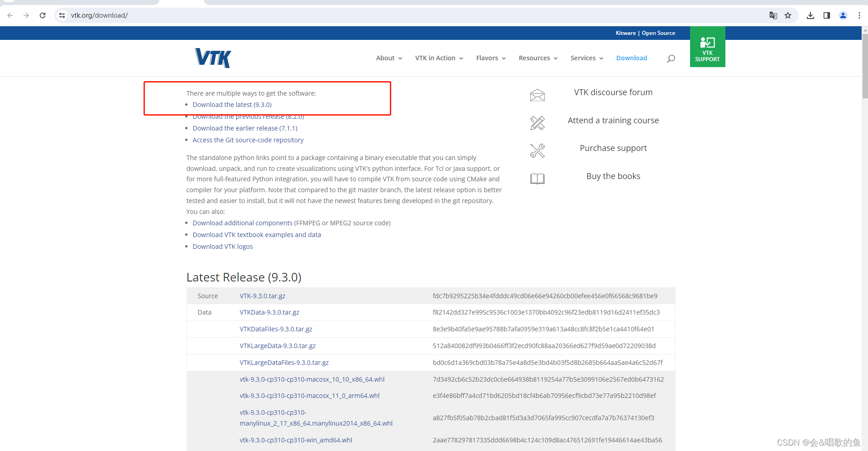This screenshot has height=451, width=868.
Task: Click the Kitware | Open Source link
Action: click(x=645, y=33)
